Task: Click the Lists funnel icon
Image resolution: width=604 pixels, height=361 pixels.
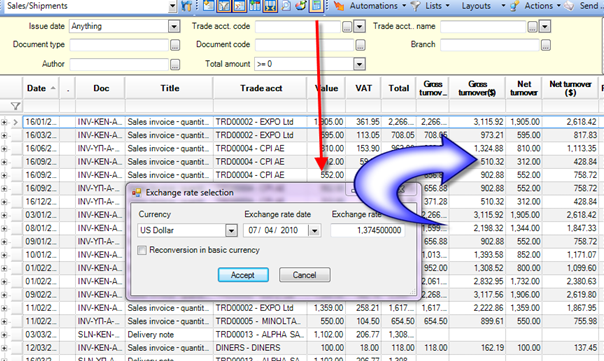Action: click(415, 6)
